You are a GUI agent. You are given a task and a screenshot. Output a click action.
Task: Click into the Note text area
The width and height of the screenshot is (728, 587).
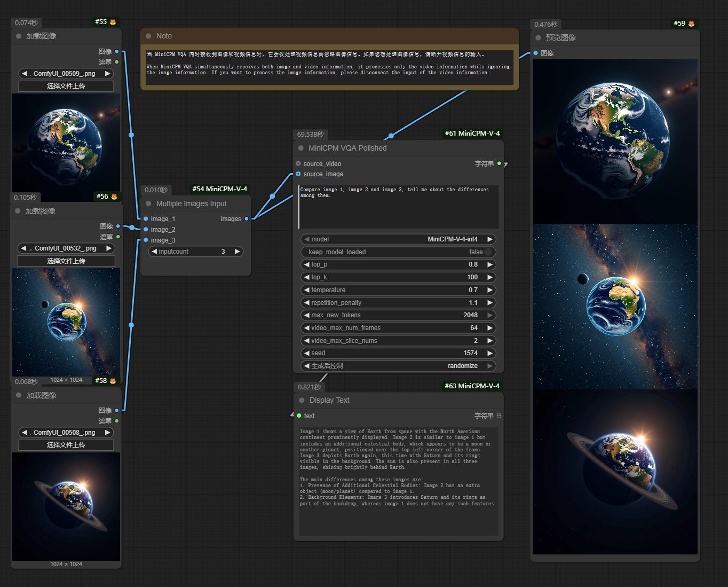point(329,67)
